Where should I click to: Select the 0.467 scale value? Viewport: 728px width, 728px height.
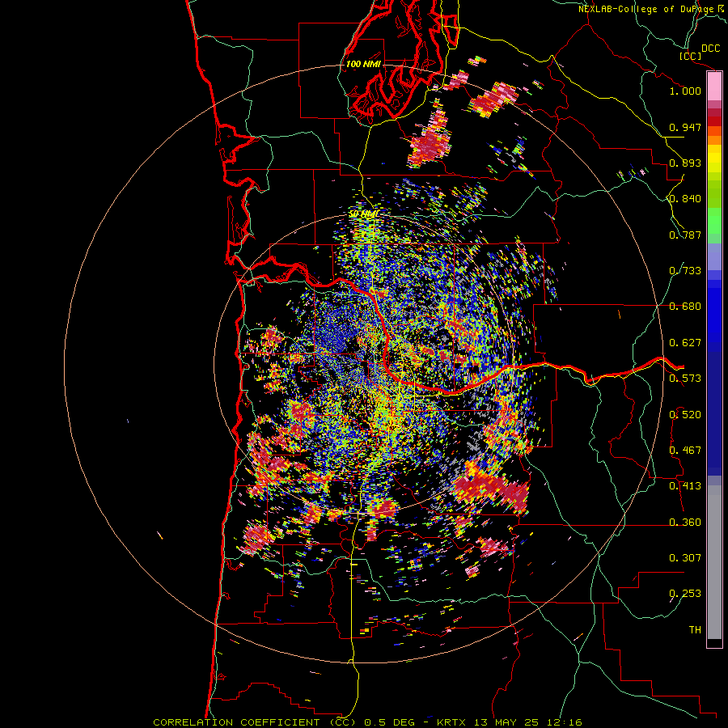click(x=685, y=451)
